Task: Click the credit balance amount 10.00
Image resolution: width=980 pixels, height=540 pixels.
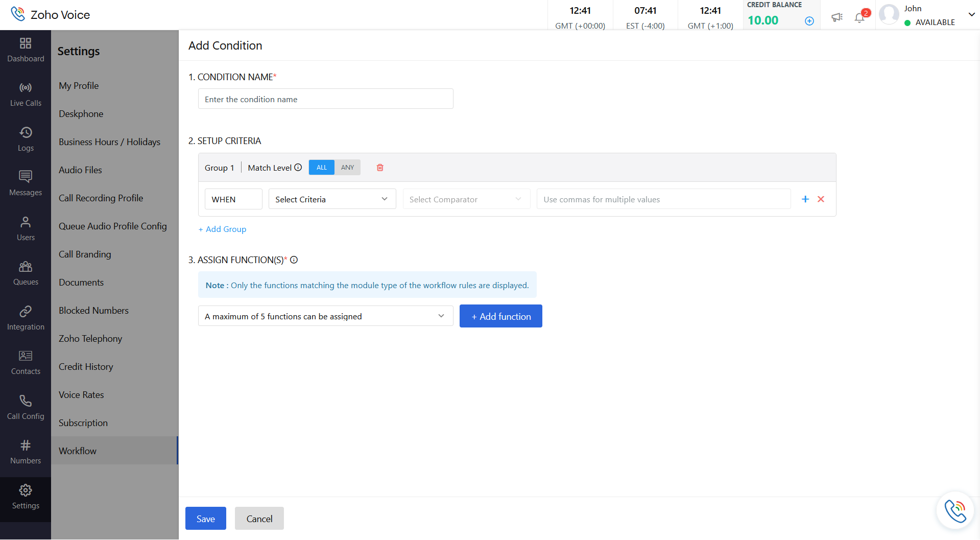Action: (763, 20)
